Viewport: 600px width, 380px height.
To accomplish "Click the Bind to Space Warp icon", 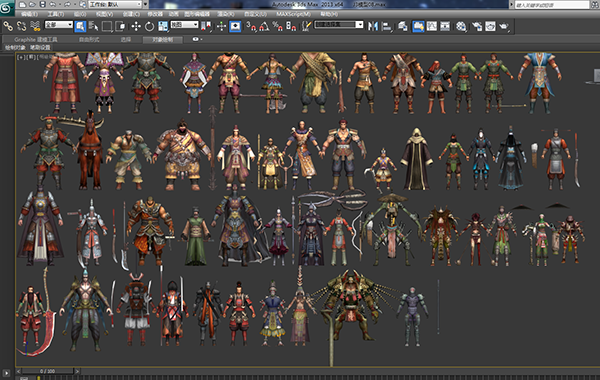I will pyautogui.click(x=36, y=26).
